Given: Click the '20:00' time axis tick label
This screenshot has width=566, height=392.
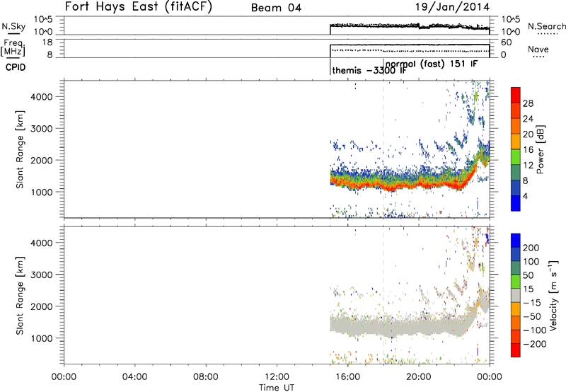Looking at the screenshot, I should (419, 377).
